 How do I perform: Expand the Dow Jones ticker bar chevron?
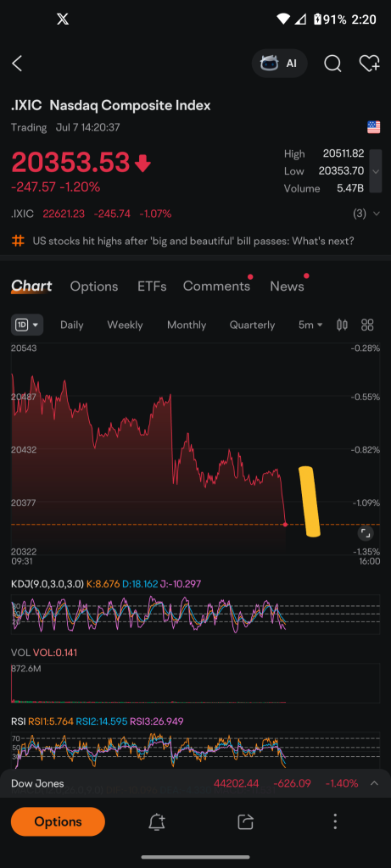coord(374,783)
